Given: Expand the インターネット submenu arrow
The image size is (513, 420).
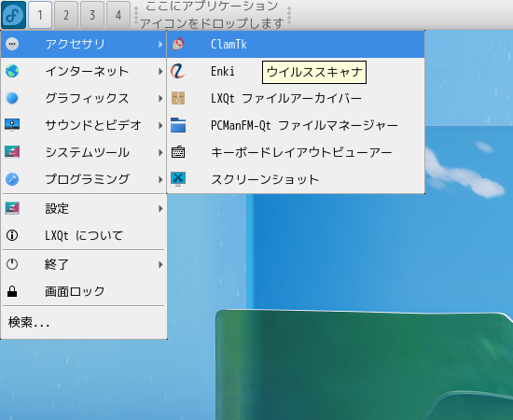Looking at the screenshot, I should 160,71.
